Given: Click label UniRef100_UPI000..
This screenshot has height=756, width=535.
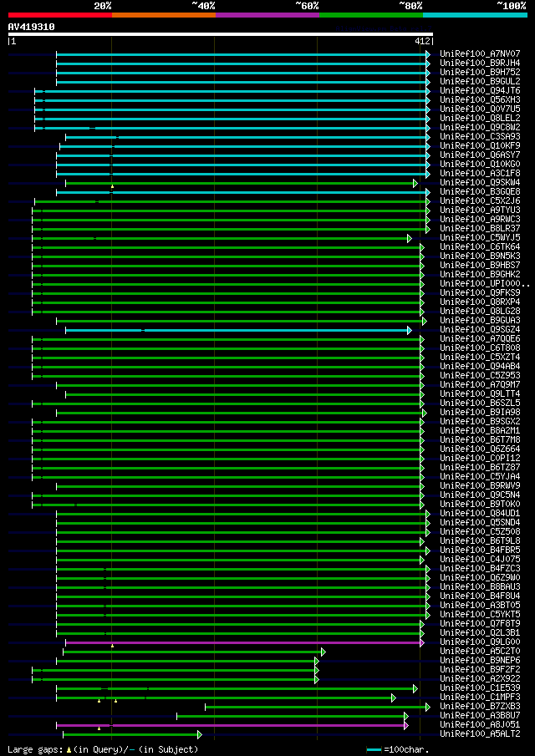Looking at the screenshot, I should (485, 283).
